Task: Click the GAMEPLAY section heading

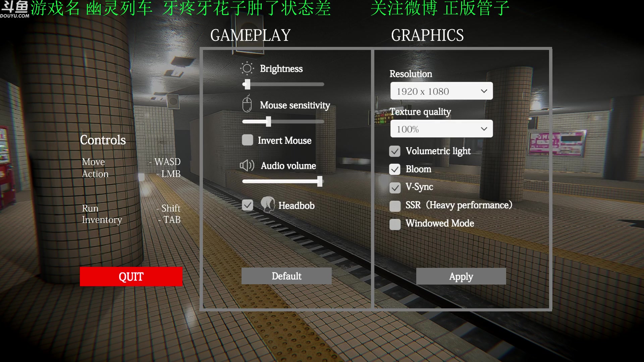Action: (250, 35)
